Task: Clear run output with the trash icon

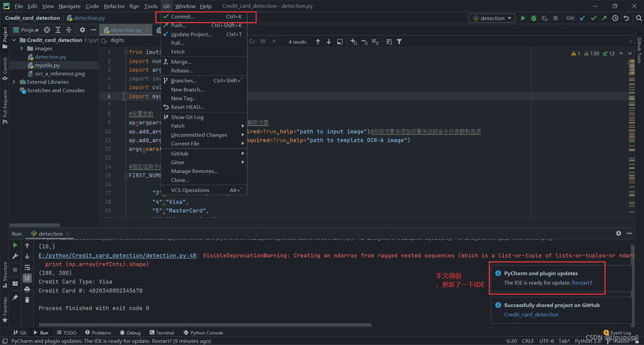Action: [x=27, y=300]
